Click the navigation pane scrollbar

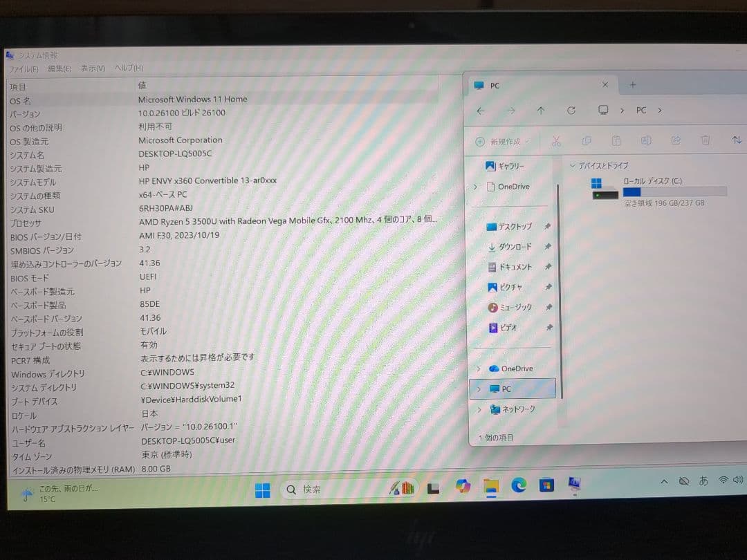560,290
